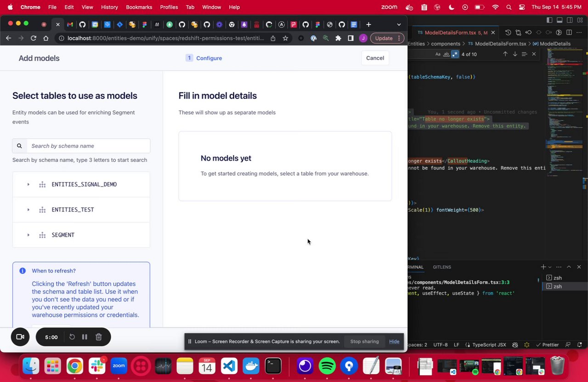Switch to the GITLENS panel tab
Viewport: 588px width, 382px height.
[x=442, y=267]
